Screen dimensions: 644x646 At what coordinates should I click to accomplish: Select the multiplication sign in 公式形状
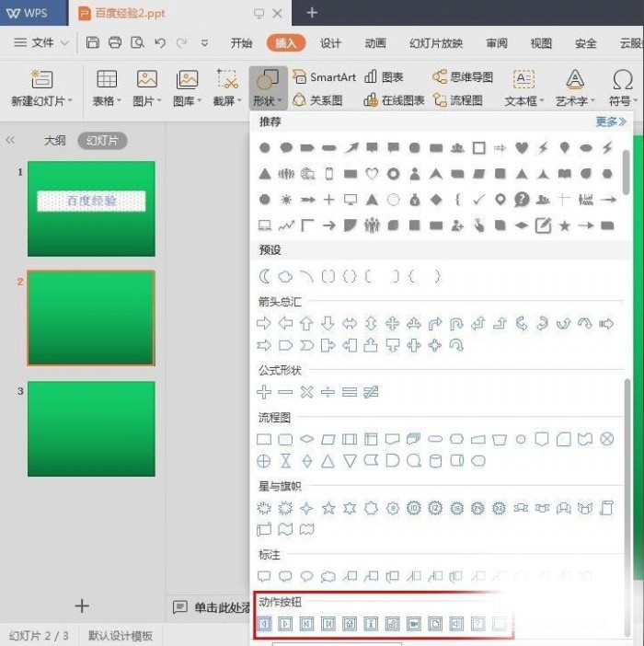306,392
